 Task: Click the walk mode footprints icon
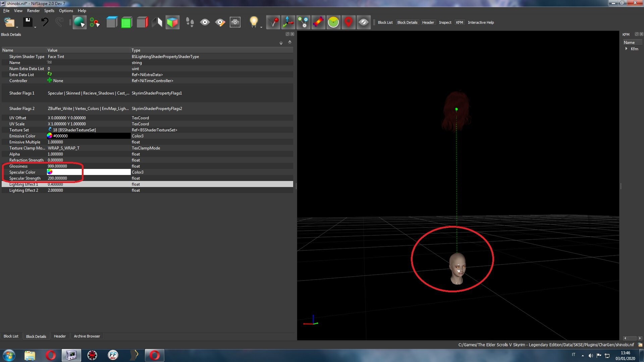click(x=190, y=22)
